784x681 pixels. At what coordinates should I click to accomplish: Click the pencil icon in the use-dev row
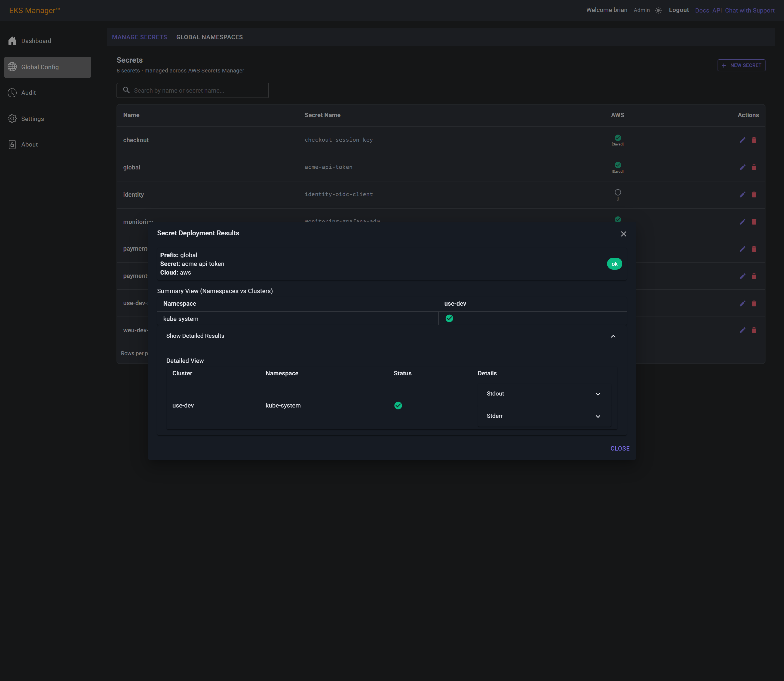pos(742,303)
